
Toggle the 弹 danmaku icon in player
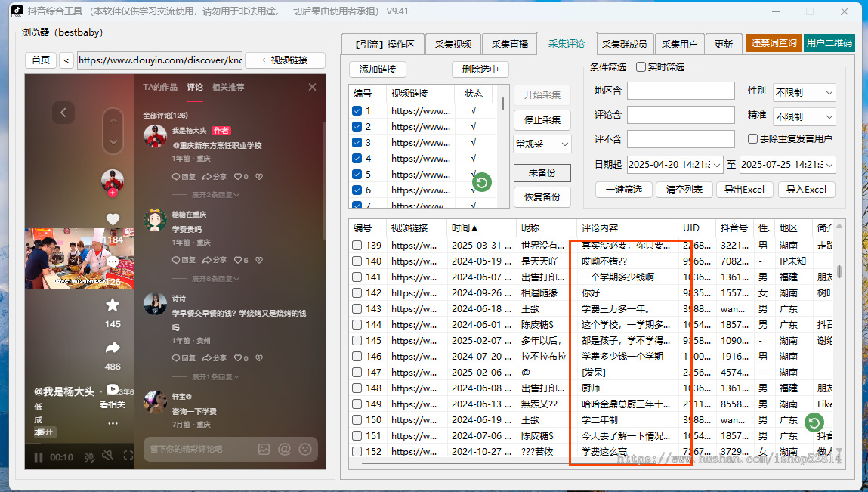point(89,457)
